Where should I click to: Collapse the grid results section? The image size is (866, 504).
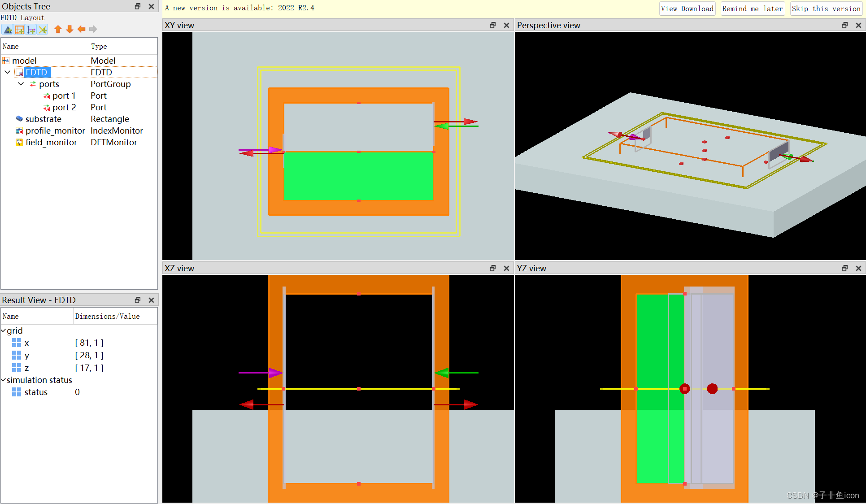point(4,331)
